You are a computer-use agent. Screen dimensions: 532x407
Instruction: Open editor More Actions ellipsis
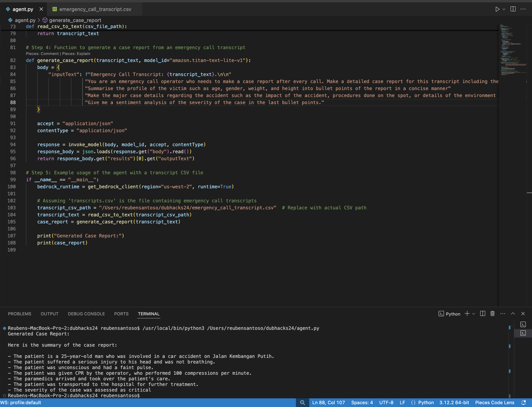coord(523,9)
